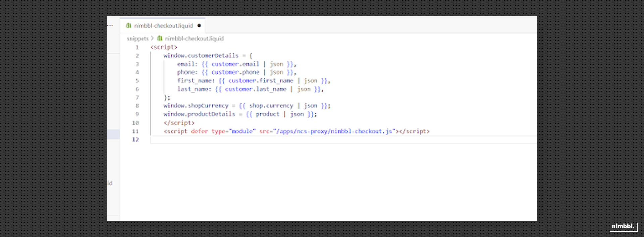Screen dimensions: 644x237
Task: Click line number 12 in gutter
Action: point(135,140)
